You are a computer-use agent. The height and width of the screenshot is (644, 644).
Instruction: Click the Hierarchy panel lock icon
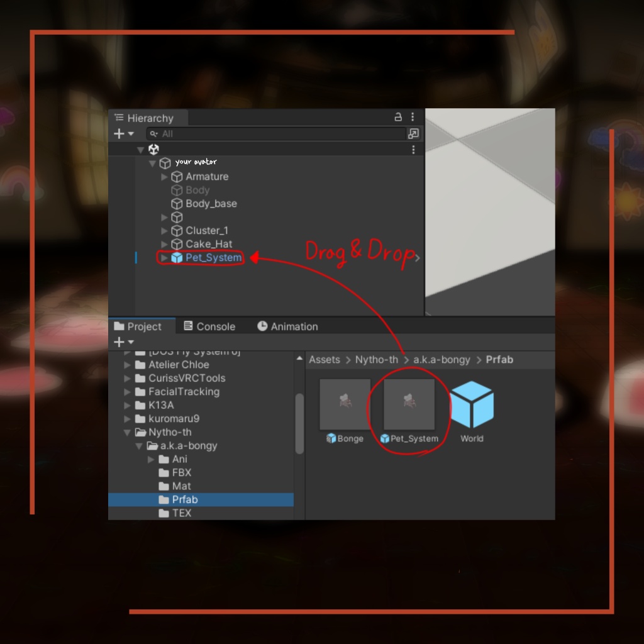coord(397,117)
